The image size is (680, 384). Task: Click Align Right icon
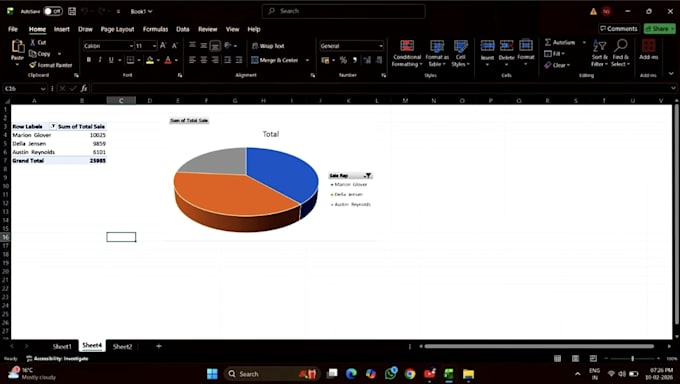pyautogui.click(x=215, y=60)
